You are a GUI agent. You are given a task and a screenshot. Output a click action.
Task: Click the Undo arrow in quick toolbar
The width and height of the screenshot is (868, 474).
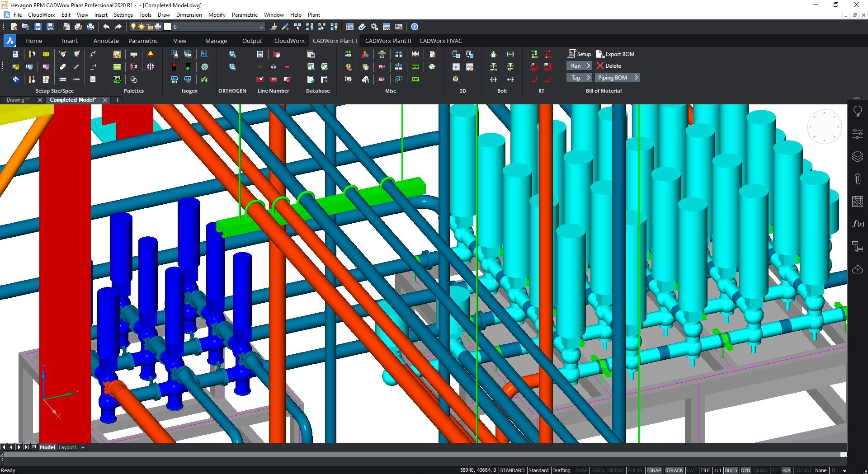106,27
